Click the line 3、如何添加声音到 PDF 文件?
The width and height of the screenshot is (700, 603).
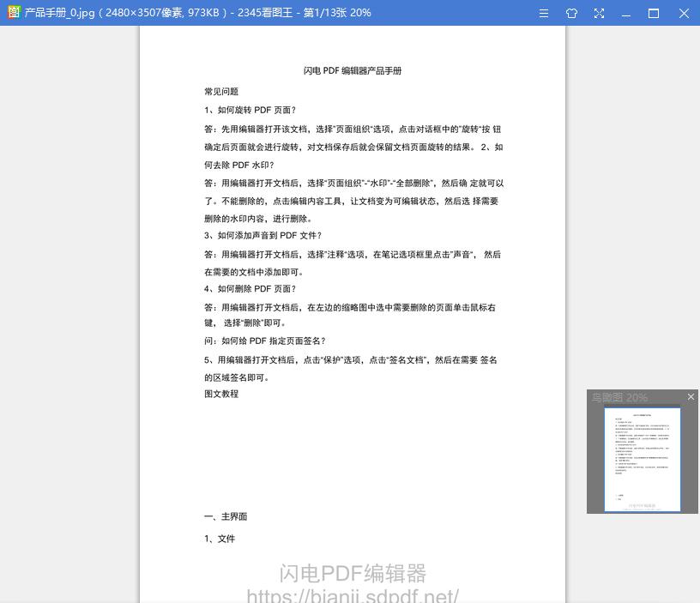262,235
